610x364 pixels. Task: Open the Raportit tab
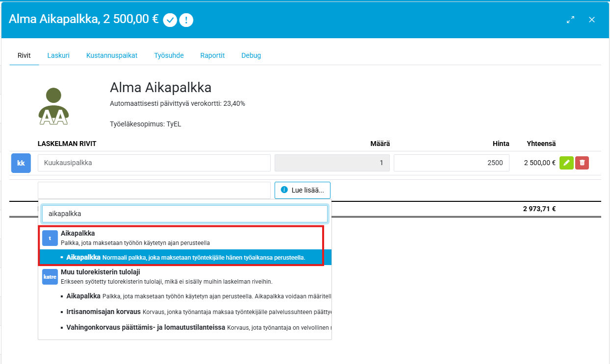(212, 55)
